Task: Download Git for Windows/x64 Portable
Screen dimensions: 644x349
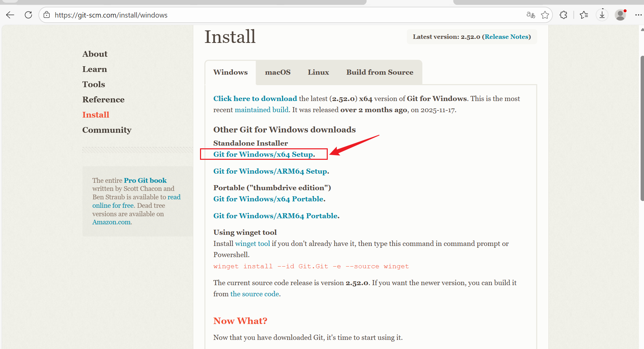Action: (x=269, y=199)
